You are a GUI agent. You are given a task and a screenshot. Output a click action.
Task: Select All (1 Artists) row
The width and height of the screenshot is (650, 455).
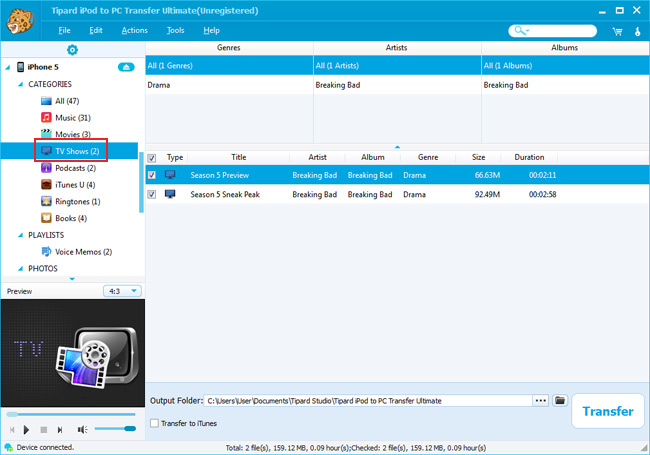pos(397,65)
